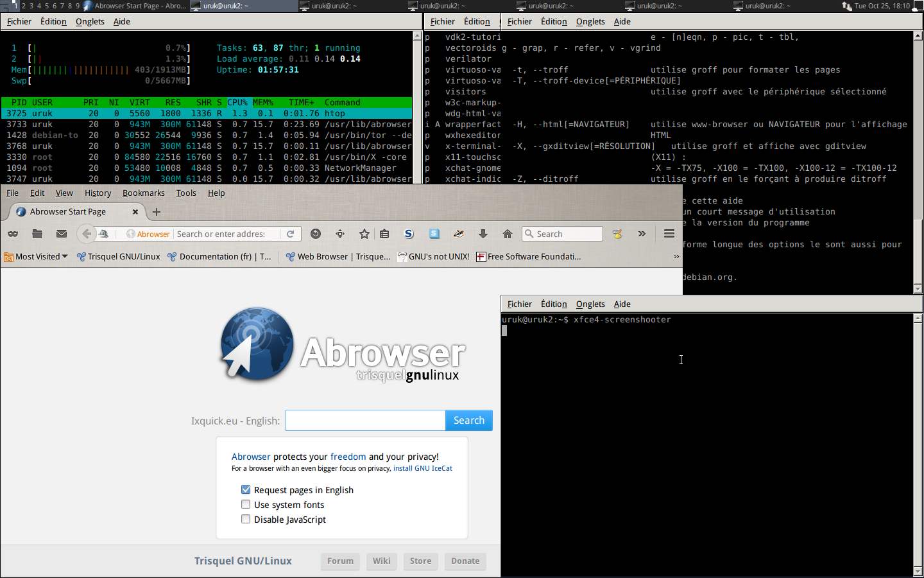Viewport: 924px width, 578px height.
Task: Open the history clock icon in Abrowser toolbar
Action: 315,234
